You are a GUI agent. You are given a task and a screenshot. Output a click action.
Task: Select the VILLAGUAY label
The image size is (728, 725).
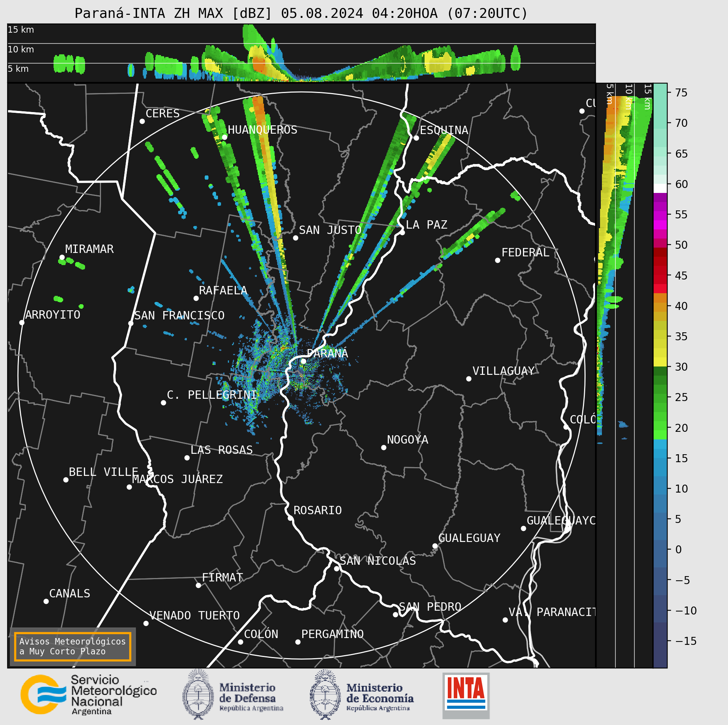(x=504, y=371)
